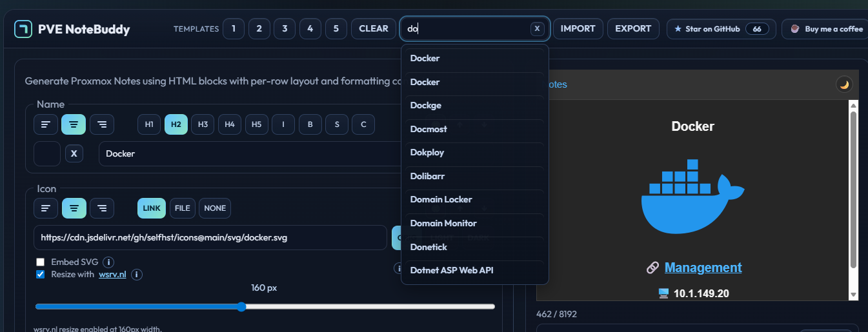
Task: Load template 5
Action: 336,29
